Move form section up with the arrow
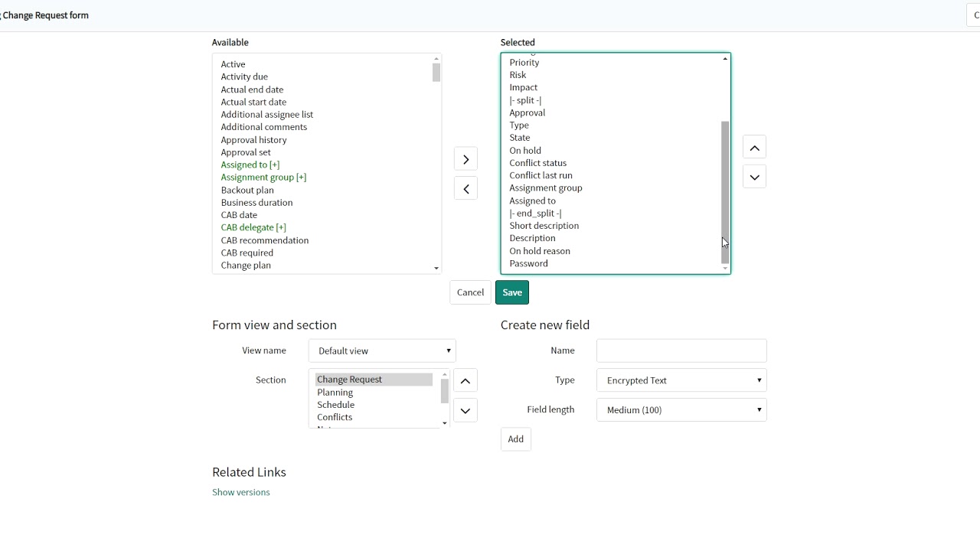Image resolution: width=980 pixels, height=551 pixels. tap(465, 381)
